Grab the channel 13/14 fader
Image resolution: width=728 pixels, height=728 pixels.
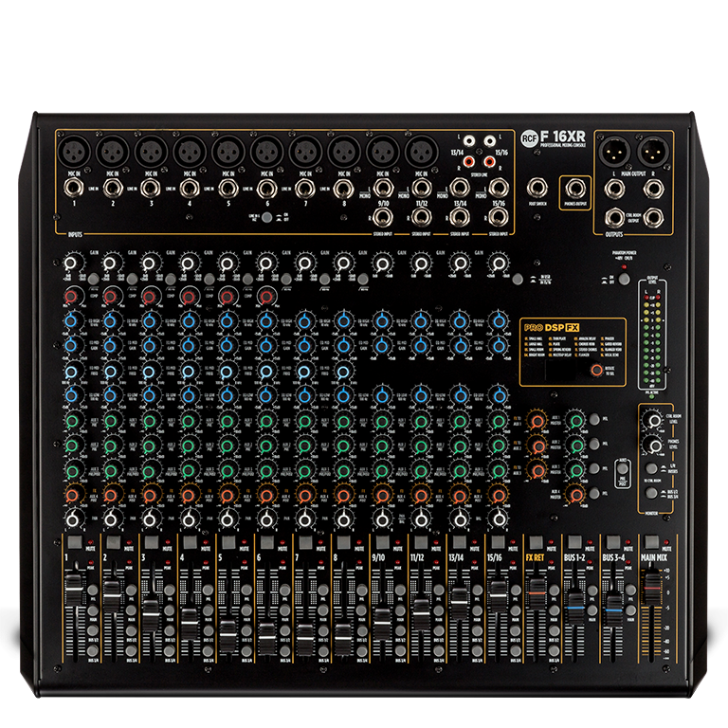459,602
